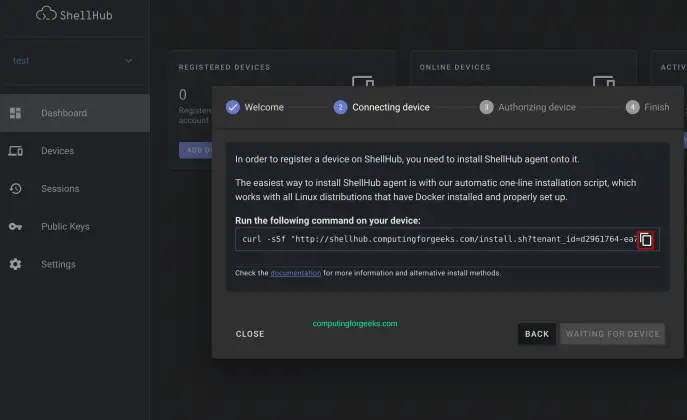Click the Sessions history icon

coord(15,189)
